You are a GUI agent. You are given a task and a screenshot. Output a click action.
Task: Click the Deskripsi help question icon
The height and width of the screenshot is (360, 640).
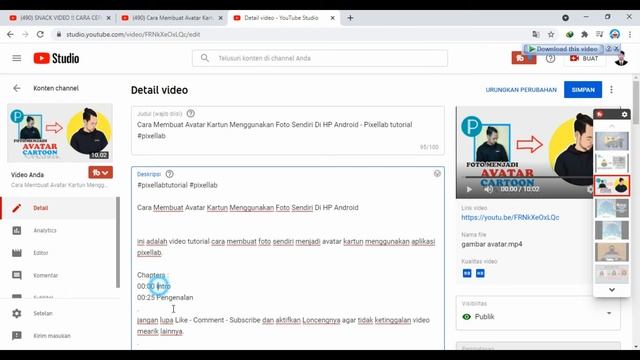pyautogui.click(x=169, y=174)
